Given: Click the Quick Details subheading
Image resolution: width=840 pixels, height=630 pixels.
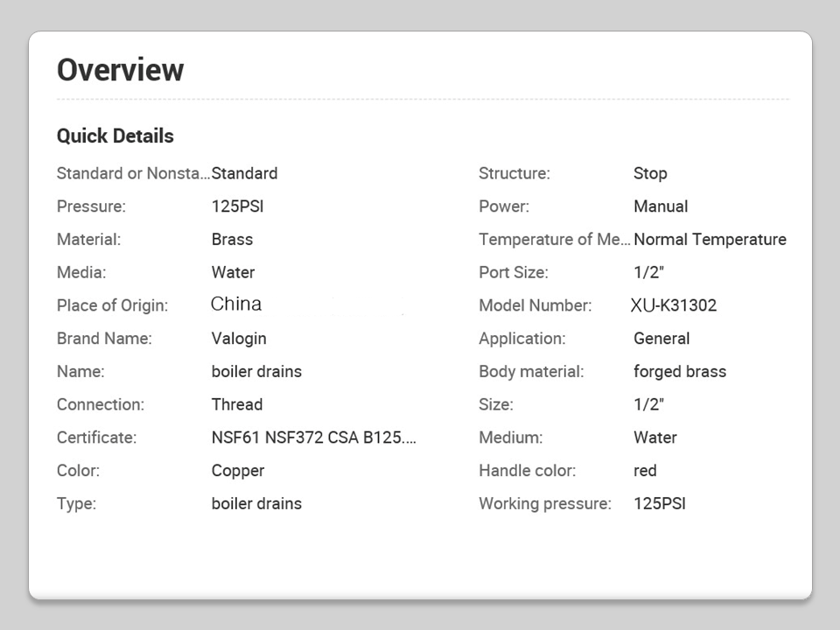Looking at the screenshot, I should 115,136.
